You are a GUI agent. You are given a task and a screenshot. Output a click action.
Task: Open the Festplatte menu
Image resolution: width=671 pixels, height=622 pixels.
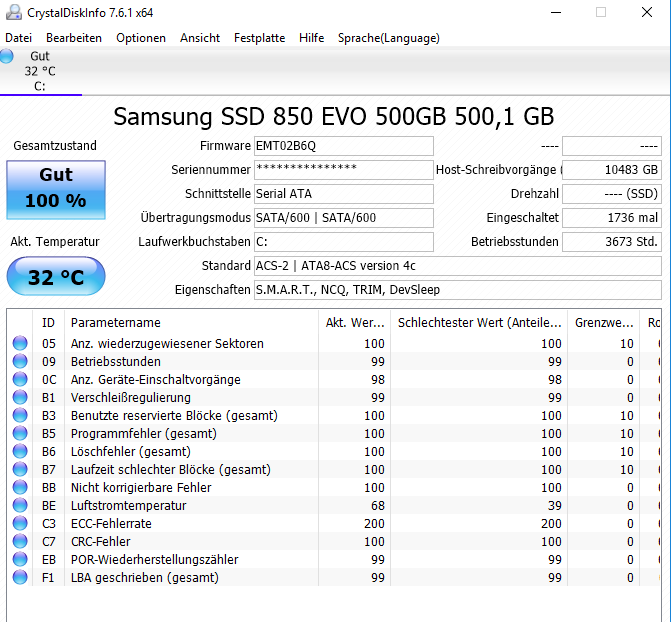point(259,38)
